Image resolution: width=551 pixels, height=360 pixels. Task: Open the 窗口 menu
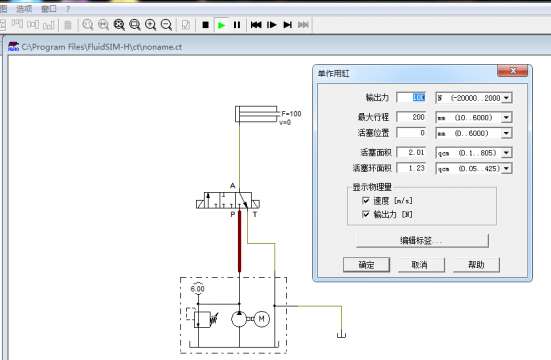pos(48,9)
